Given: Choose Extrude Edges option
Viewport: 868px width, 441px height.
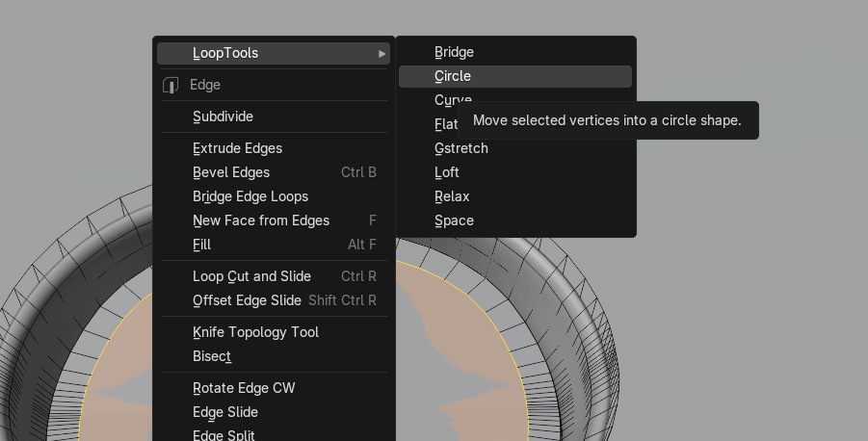Looking at the screenshot, I should 237,148.
